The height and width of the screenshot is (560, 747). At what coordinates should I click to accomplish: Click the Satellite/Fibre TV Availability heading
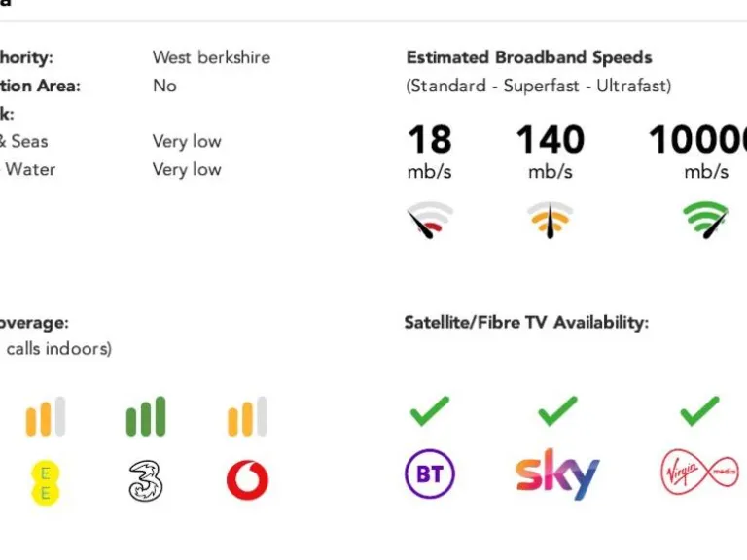pos(525,323)
